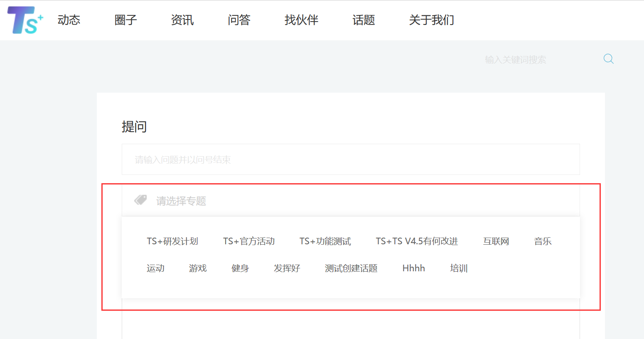Pick the 运动 topic
This screenshot has height=339, width=644.
pos(155,268)
